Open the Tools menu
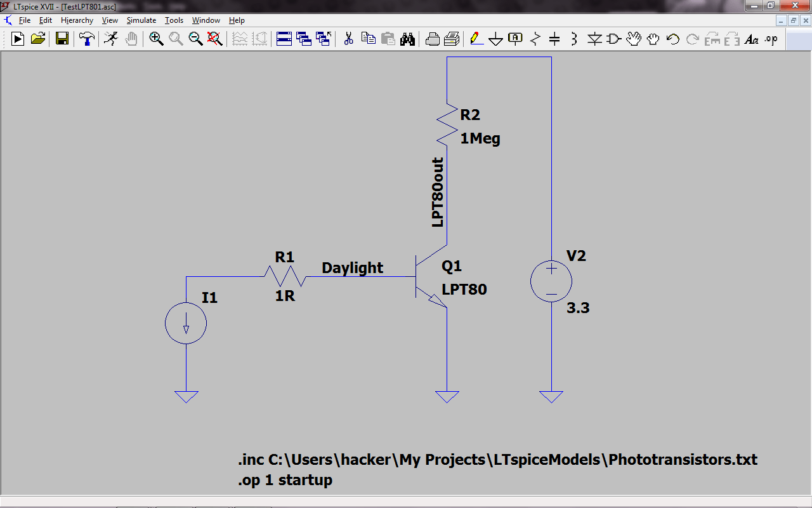 coord(174,20)
